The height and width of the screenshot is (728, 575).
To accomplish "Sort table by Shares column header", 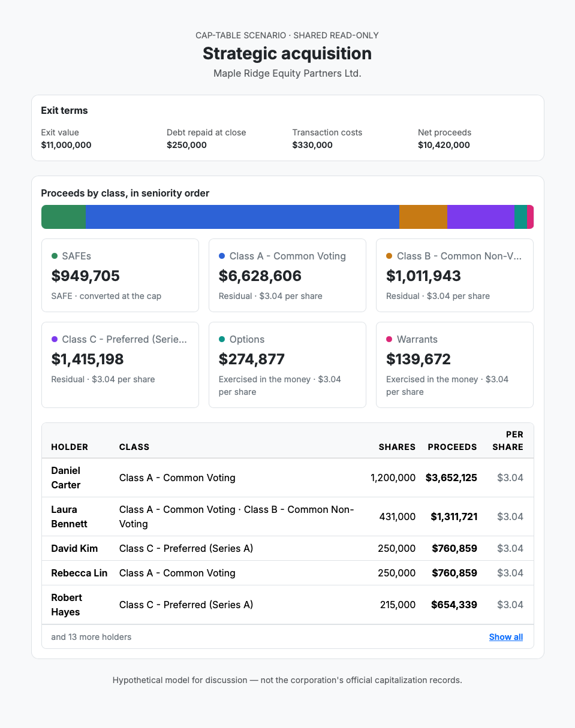I will (397, 447).
